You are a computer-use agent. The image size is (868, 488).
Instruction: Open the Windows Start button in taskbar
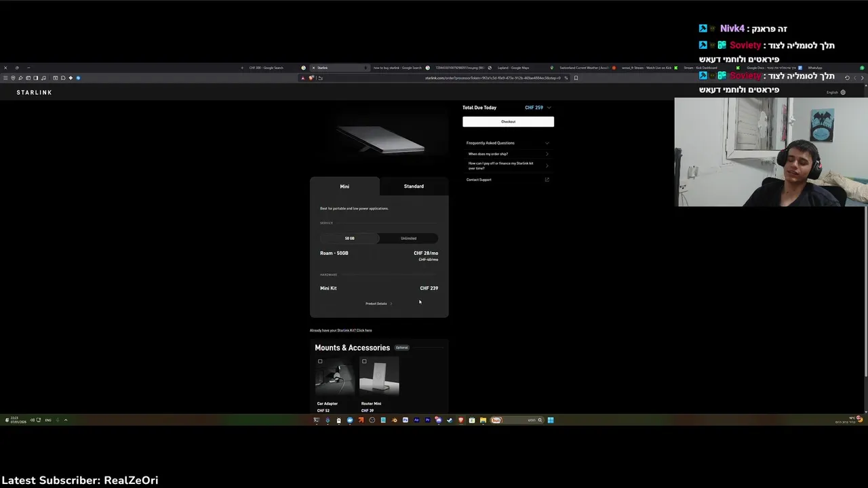[x=550, y=420]
